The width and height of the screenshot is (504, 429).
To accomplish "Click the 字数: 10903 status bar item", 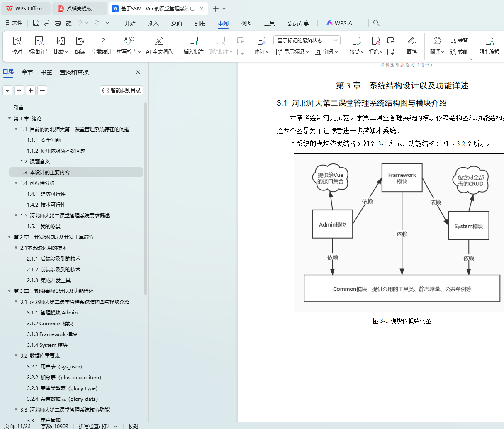I will [55, 426].
